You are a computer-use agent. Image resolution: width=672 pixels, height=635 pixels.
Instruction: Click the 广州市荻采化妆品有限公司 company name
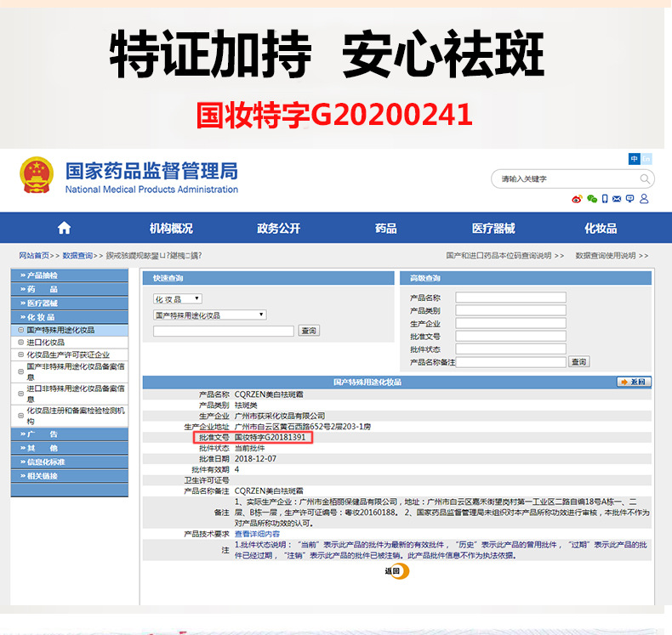tap(280, 416)
